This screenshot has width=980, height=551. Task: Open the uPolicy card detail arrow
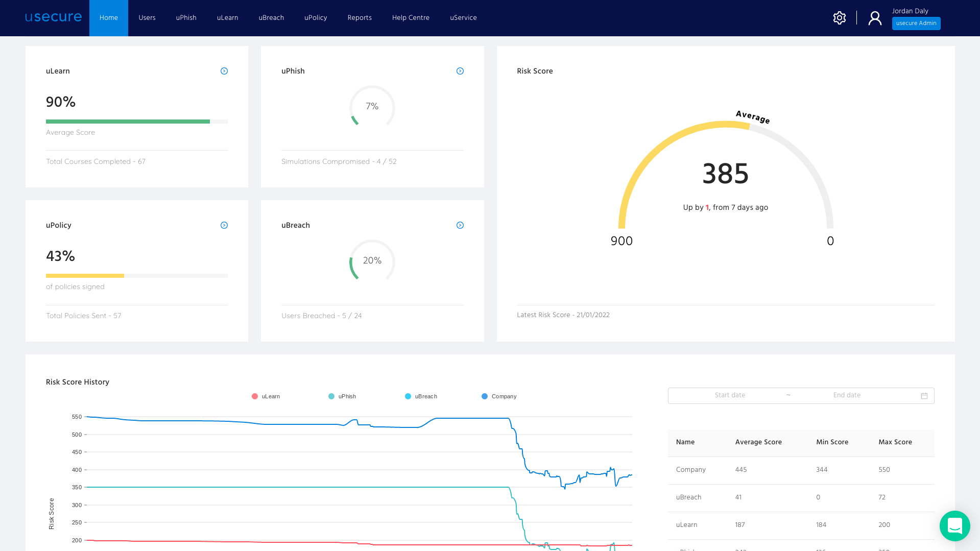click(x=224, y=225)
